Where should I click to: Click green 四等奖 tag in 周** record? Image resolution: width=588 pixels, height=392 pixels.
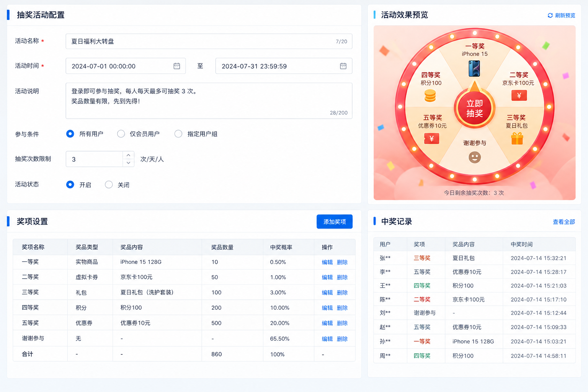coord(422,356)
